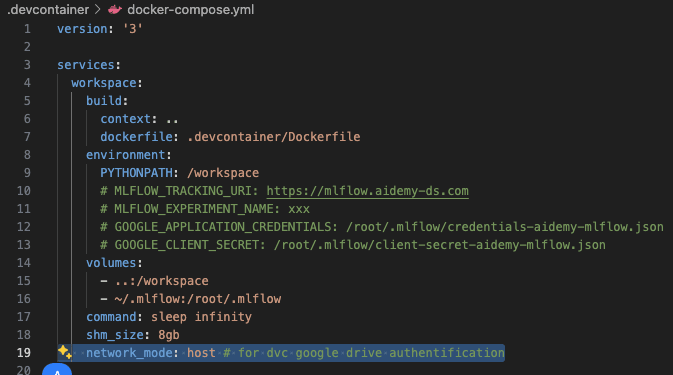The image size is (673, 375).
Task: Click the '~/.mlflow:/root/.mlflow' volume entry
Action: tap(198, 299)
